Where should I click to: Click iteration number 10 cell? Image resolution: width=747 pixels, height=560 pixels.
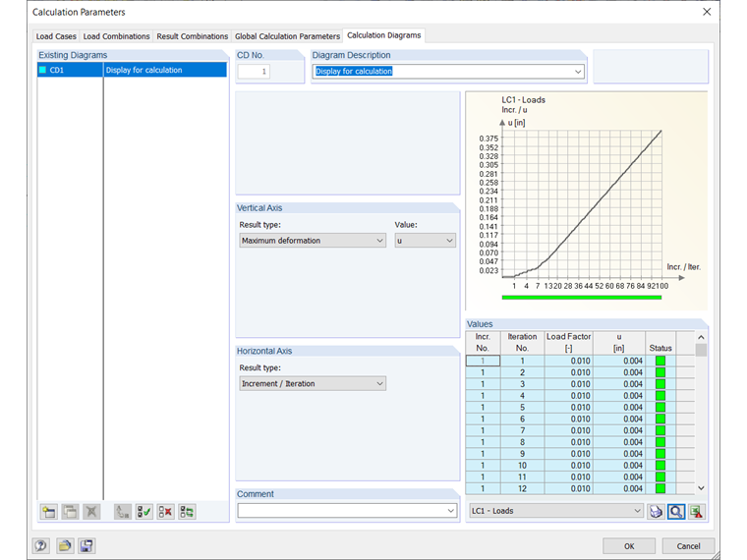(x=522, y=466)
